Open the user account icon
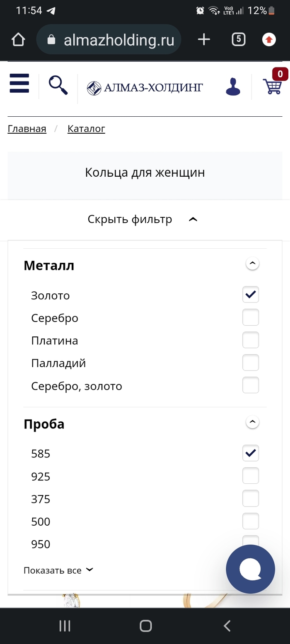The width and height of the screenshot is (290, 644). point(233,87)
